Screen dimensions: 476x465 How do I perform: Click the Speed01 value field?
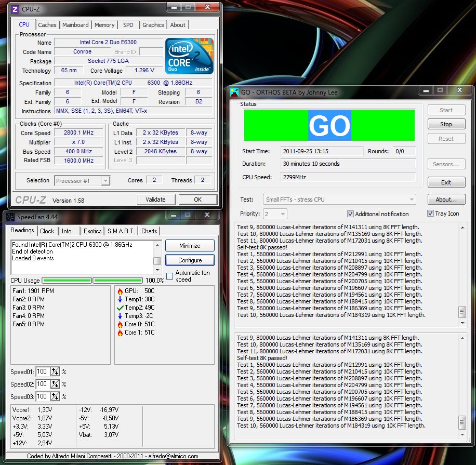click(43, 371)
